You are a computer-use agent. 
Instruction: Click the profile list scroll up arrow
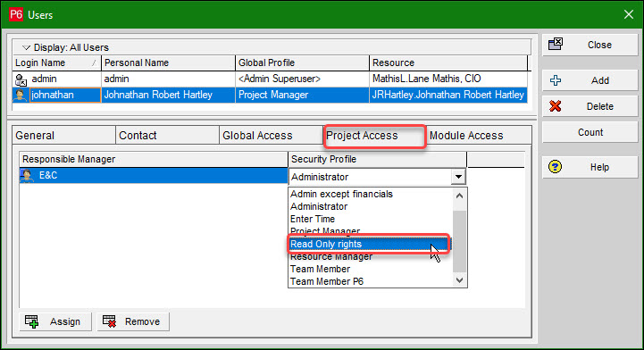pyautogui.click(x=460, y=196)
